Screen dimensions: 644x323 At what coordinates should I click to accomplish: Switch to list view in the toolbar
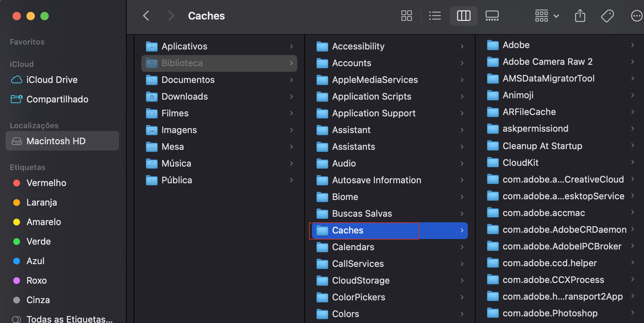pos(435,16)
